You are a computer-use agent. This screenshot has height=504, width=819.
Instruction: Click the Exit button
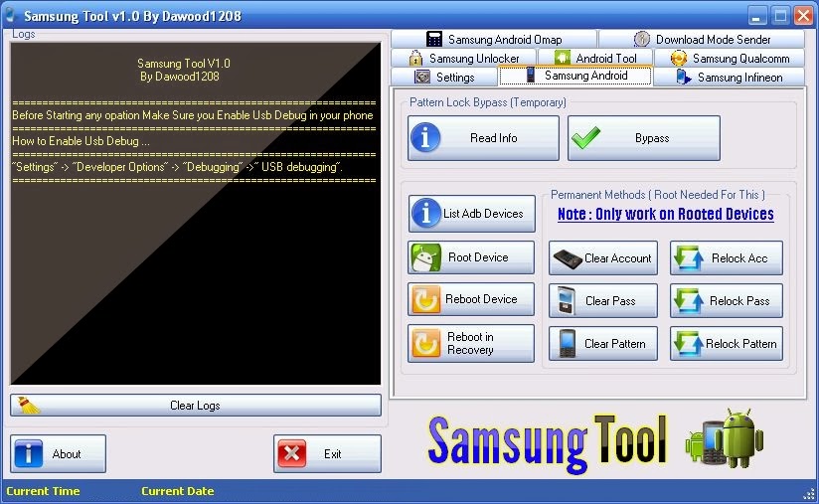click(327, 454)
